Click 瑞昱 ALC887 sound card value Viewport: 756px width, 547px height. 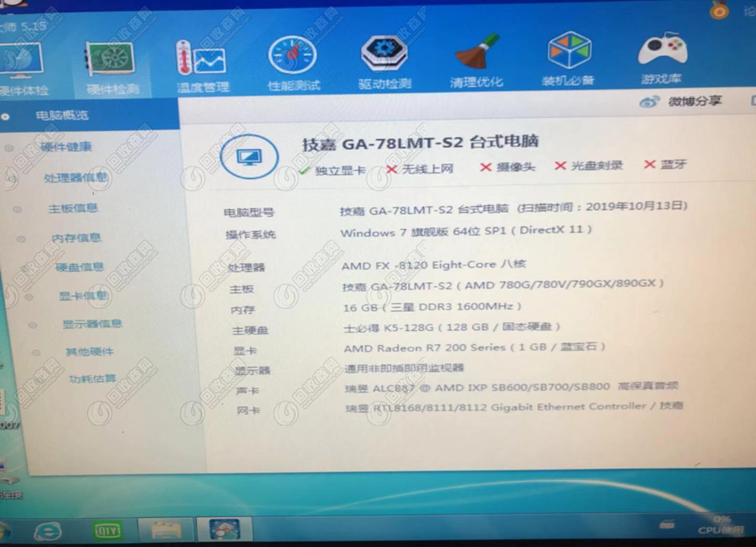coord(511,388)
